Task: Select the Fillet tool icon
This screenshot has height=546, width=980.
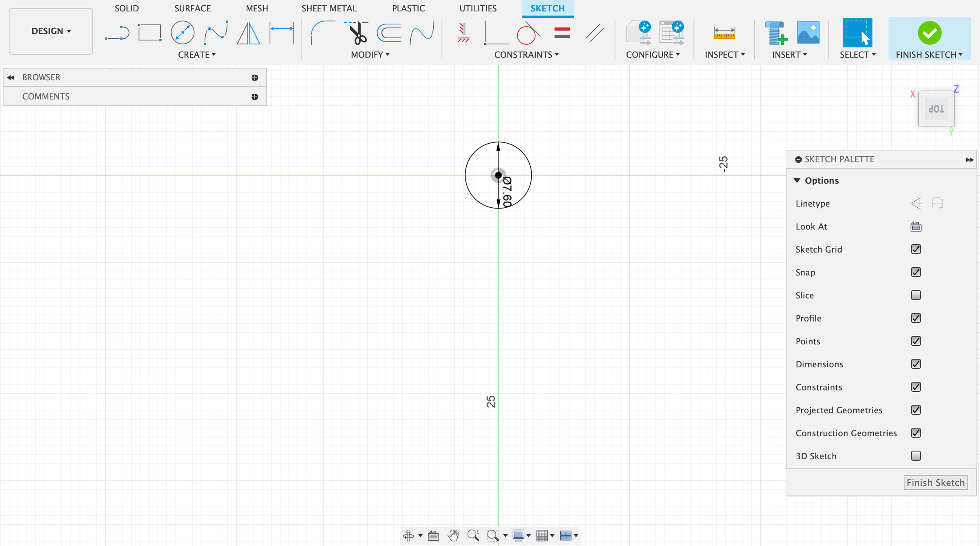Action: pos(322,33)
